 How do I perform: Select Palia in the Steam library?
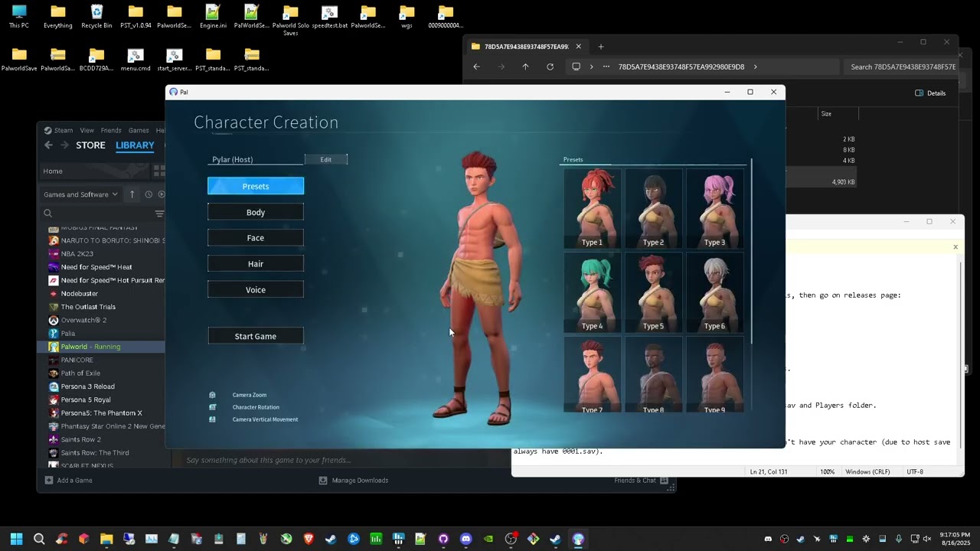[68, 334]
